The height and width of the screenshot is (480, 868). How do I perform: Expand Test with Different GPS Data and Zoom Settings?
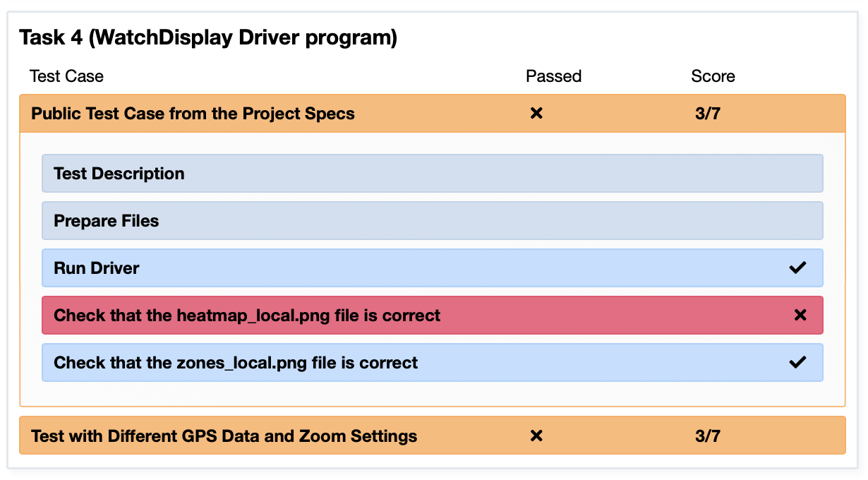pos(432,436)
